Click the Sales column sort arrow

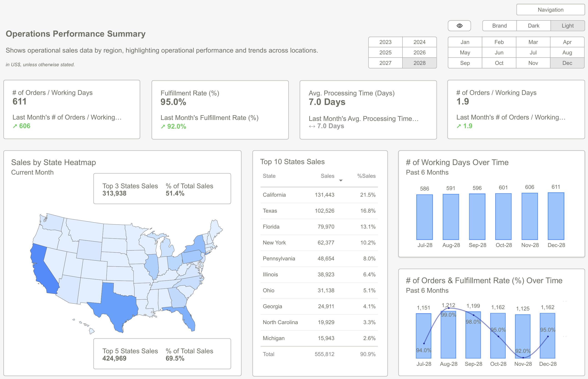[341, 181]
